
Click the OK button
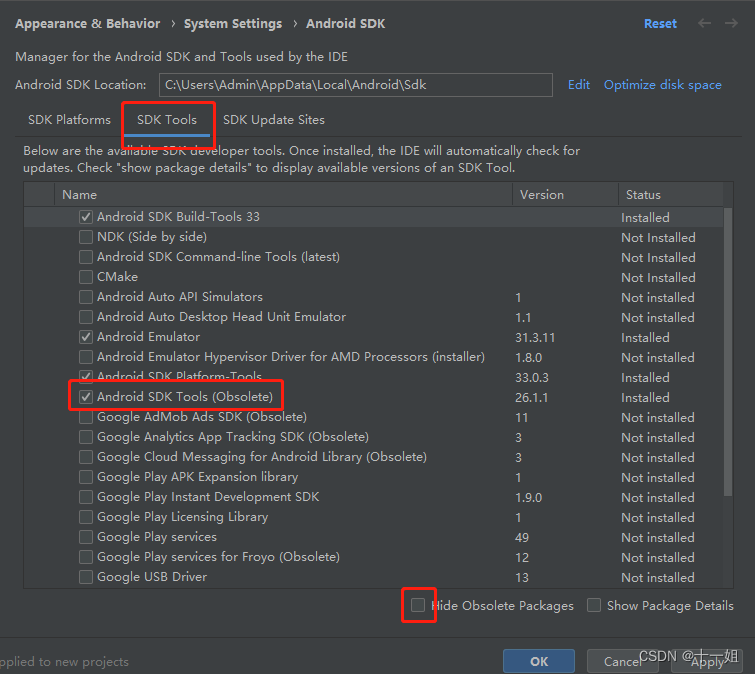[539, 661]
